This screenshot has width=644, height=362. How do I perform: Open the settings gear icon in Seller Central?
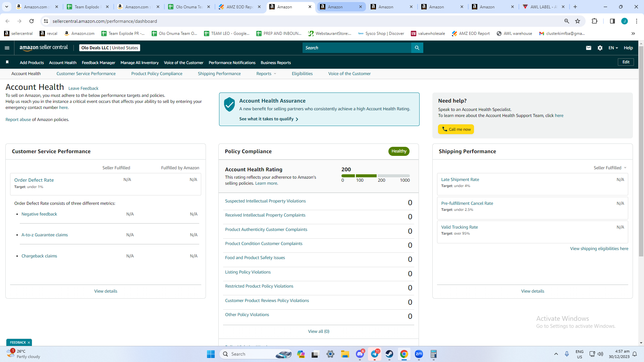pyautogui.click(x=600, y=48)
